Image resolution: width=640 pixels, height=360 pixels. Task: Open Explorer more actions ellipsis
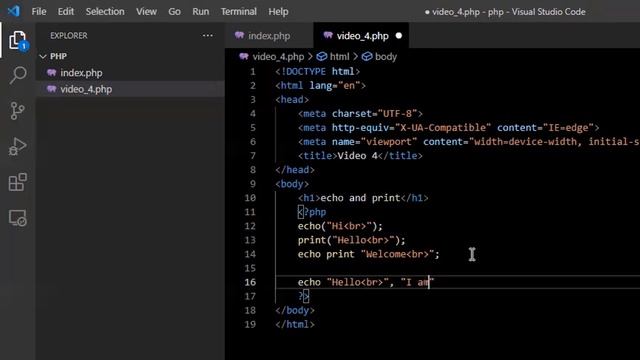207,36
